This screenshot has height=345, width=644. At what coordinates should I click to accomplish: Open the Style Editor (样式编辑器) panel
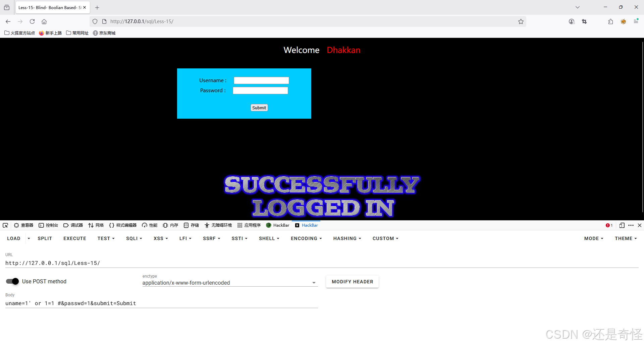pos(123,225)
